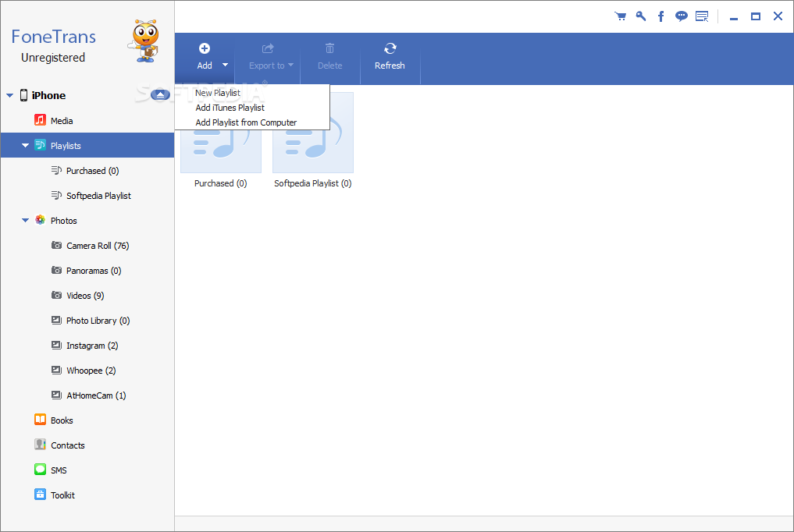Viewport: 794px width, 532px height.
Task: Click the sidebar Softpedia Playlist icon
Action: (57, 195)
